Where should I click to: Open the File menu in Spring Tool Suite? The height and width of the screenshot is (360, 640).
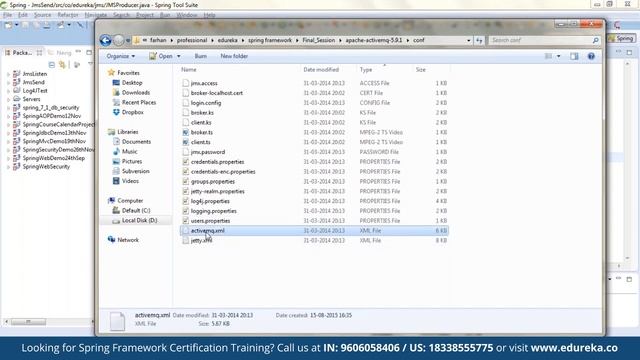pyautogui.click(x=7, y=15)
